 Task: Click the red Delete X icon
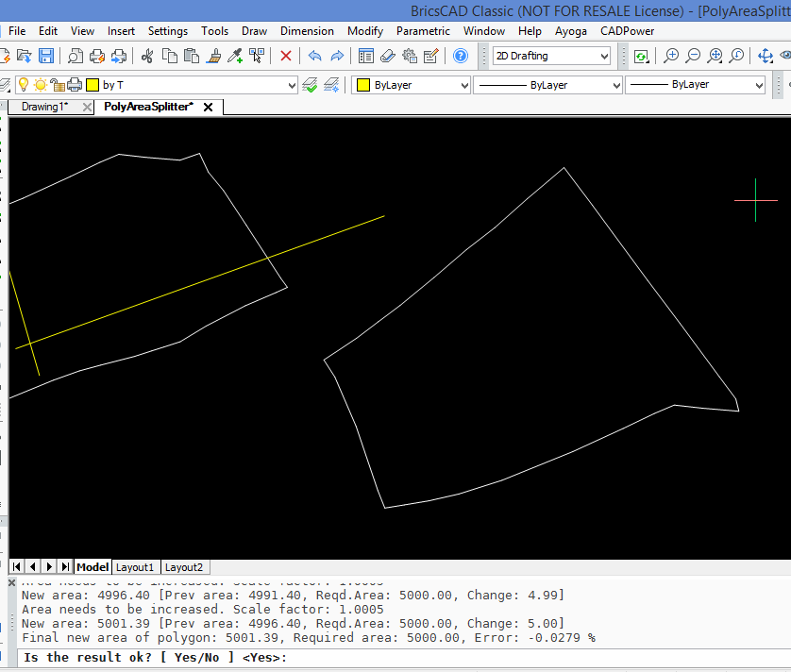[285, 57]
